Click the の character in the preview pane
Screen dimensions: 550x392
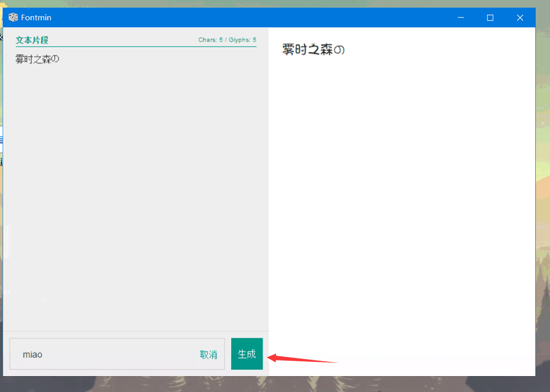[x=339, y=51]
